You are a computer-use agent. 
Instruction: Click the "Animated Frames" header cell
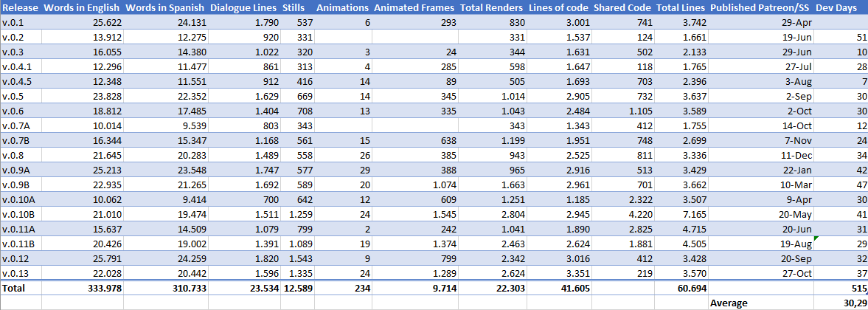pos(415,8)
